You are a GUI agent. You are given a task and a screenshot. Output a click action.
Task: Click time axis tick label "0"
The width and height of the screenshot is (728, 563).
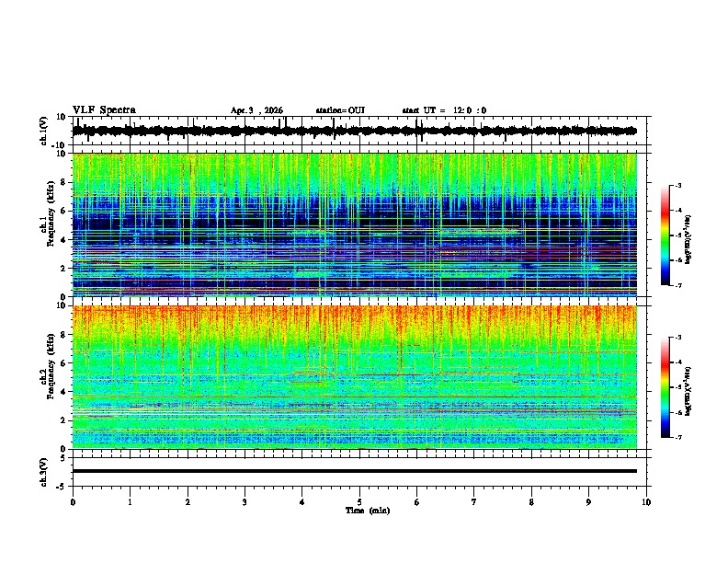(73, 502)
